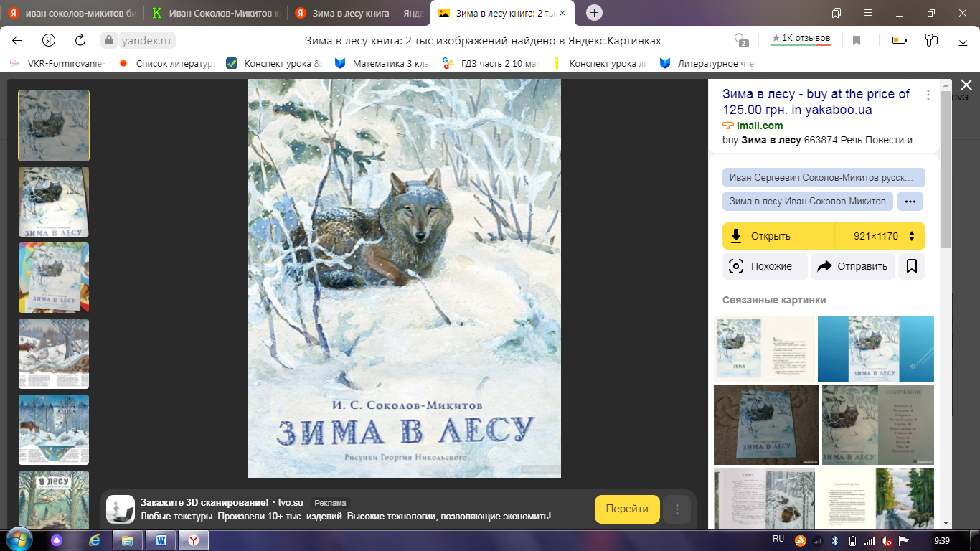Open the related image with СОДЕРЖАНИЕ page
Image resolution: width=980 pixels, height=551 pixels.
(878, 425)
